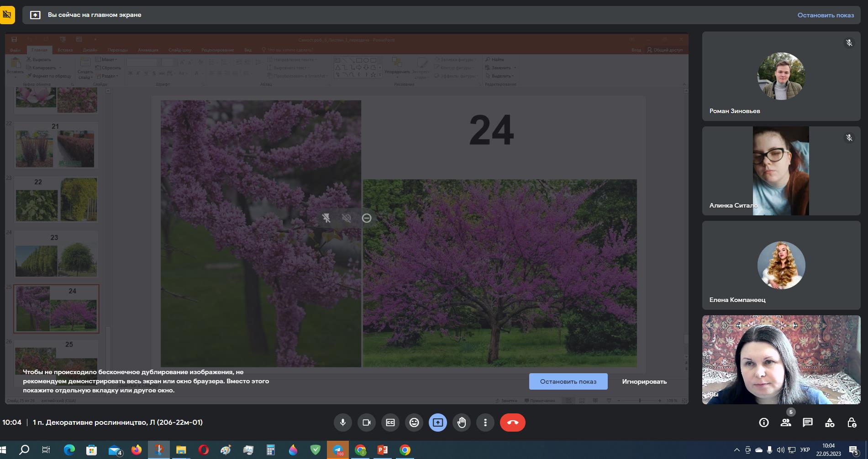This screenshot has height=459, width=868.
Task: Open the activities panel
Action: [830, 422]
